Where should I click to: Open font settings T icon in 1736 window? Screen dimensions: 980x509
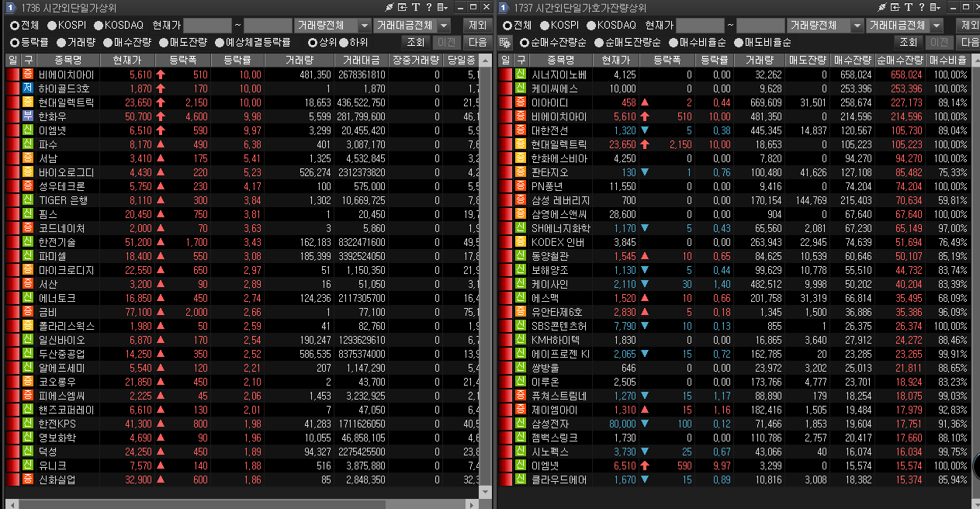[x=415, y=7]
